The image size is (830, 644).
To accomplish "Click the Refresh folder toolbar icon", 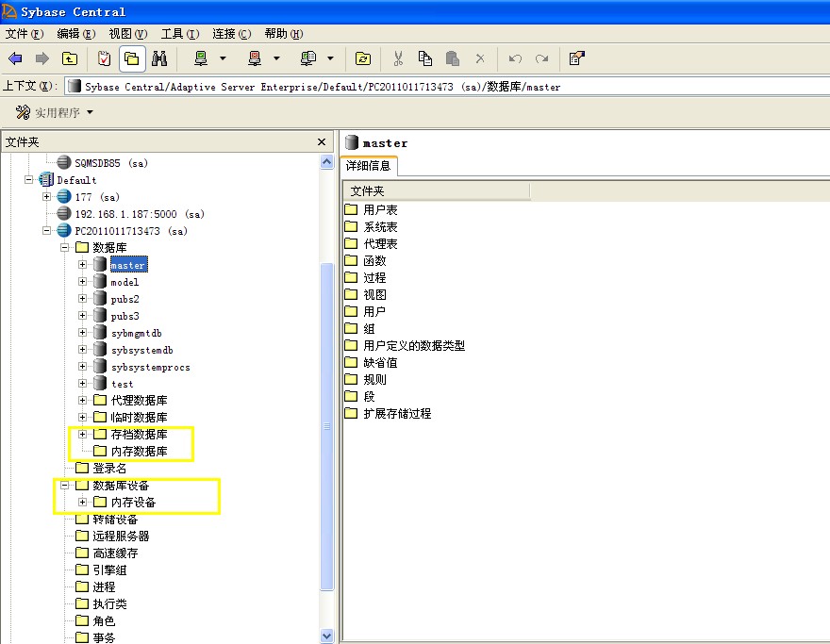I will point(362,58).
